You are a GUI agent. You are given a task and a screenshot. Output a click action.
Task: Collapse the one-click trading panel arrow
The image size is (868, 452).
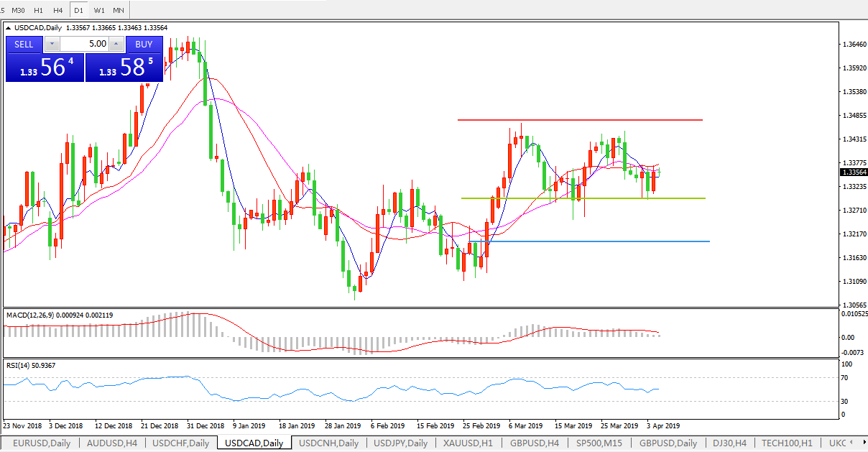[9, 28]
